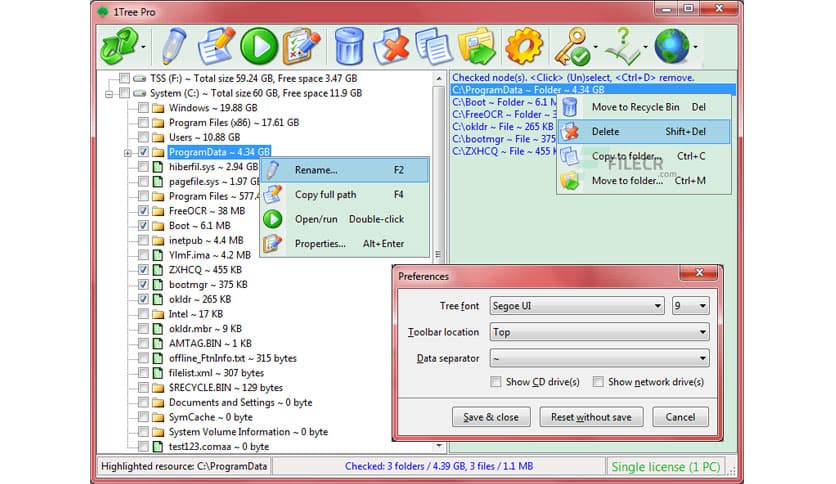Choose Properties... menu item
The width and height of the screenshot is (836, 484).
tap(345, 244)
